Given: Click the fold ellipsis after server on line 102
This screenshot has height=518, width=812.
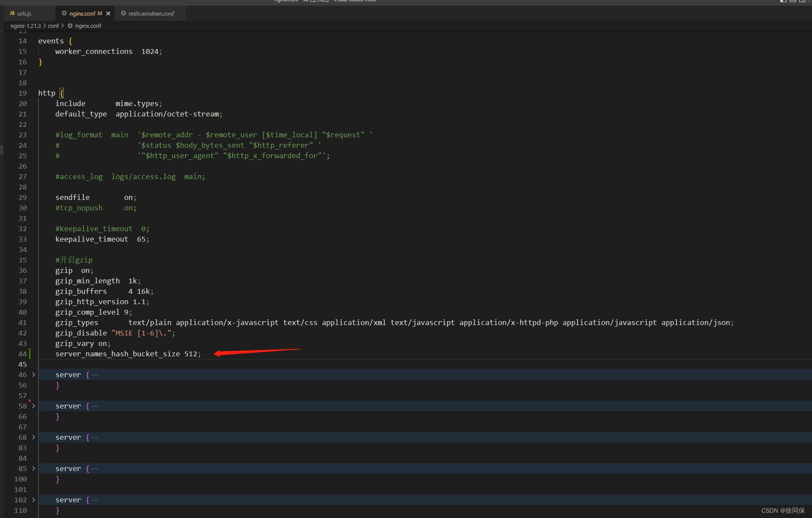Looking at the screenshot, I should (x=95, y=500).
